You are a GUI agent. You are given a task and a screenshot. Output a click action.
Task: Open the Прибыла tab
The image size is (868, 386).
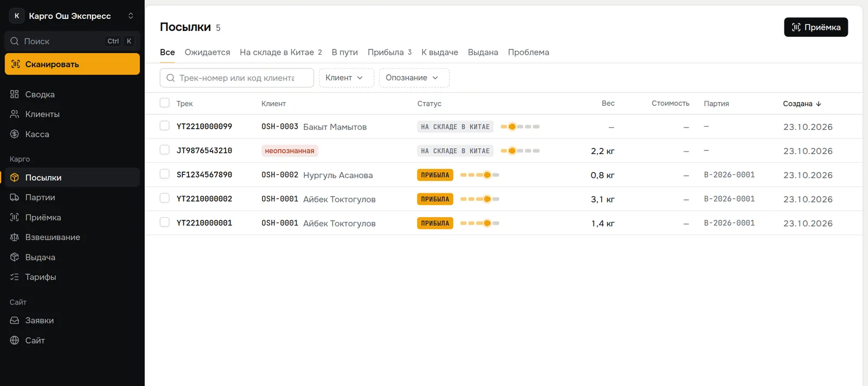(390, 52)
